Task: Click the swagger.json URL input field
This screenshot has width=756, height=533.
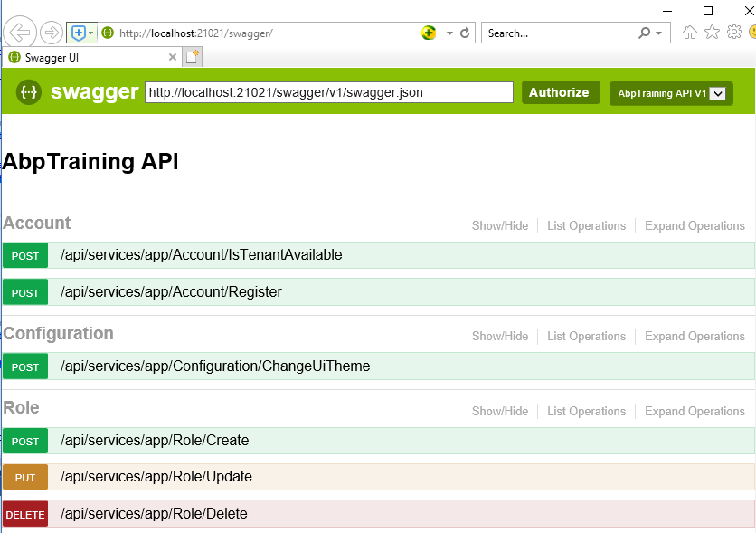Action: (329, 92)
